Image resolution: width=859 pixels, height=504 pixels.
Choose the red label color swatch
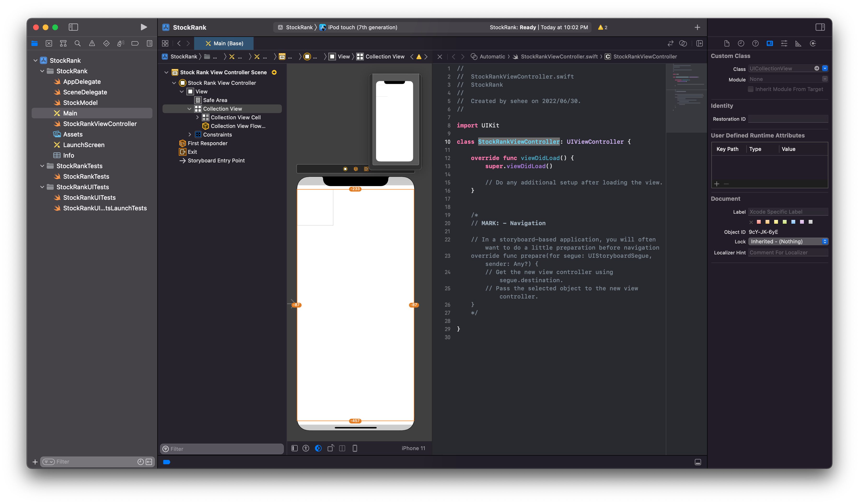click(x=759, y=222)
